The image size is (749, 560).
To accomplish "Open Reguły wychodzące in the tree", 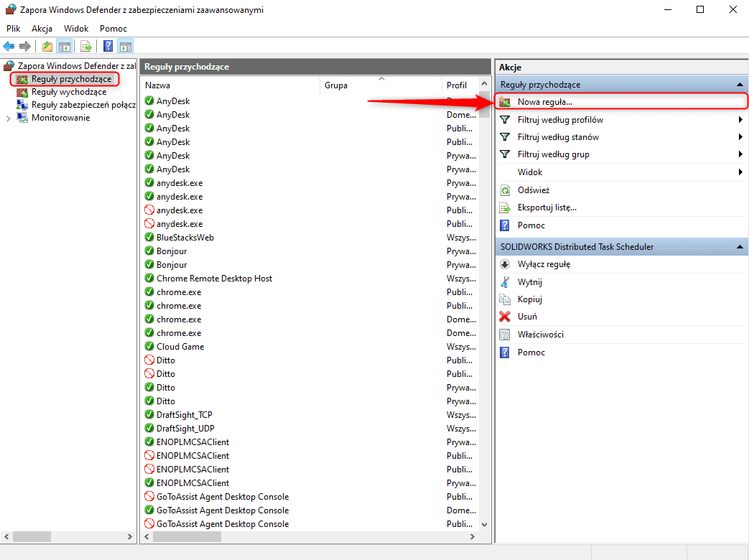I will pos(69,92).
